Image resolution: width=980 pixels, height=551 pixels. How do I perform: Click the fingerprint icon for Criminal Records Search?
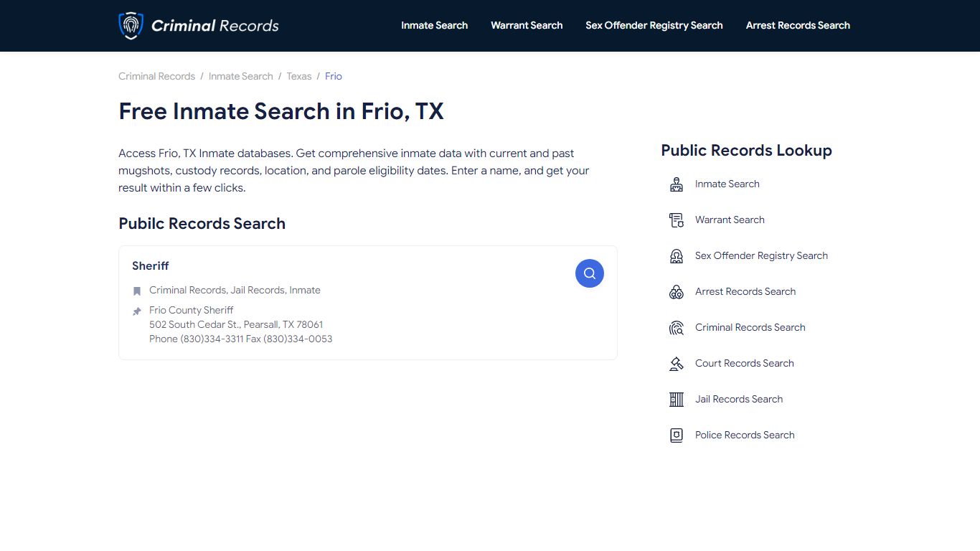click(x=677, y=328)
